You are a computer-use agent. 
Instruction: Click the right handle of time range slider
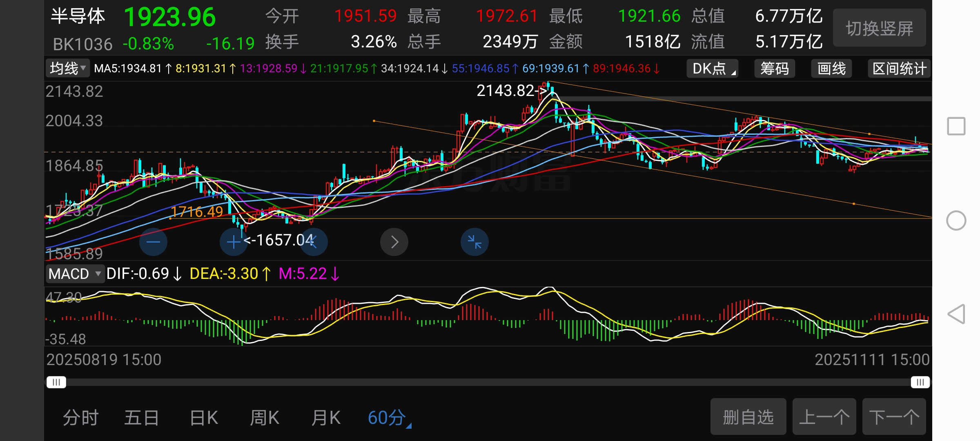[920, 382]
